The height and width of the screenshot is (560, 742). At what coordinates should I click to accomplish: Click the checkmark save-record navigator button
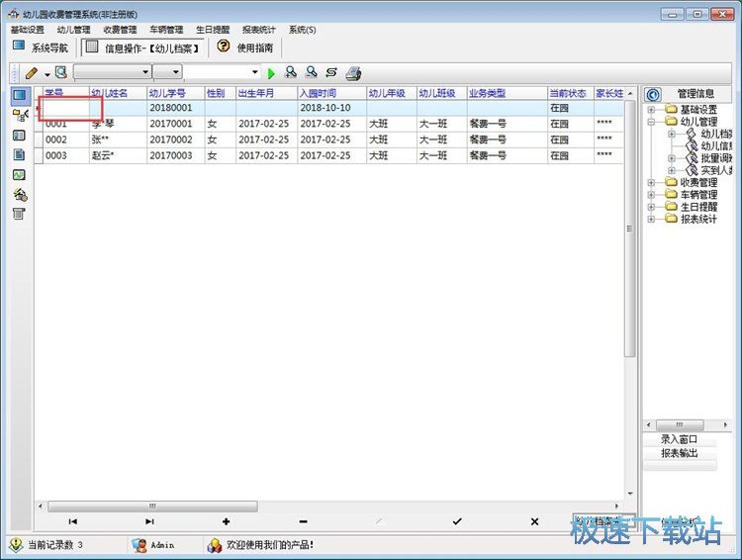click(x=456, y=521)
